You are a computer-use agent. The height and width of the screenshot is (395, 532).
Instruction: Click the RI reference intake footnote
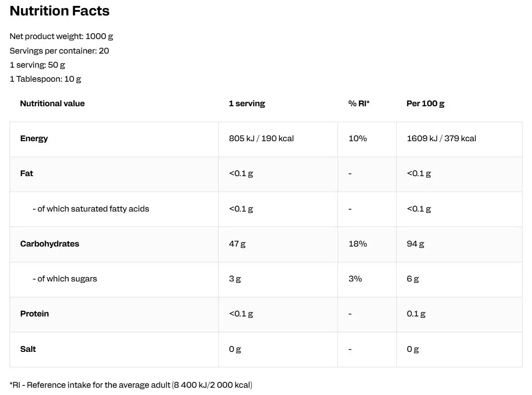131,385
